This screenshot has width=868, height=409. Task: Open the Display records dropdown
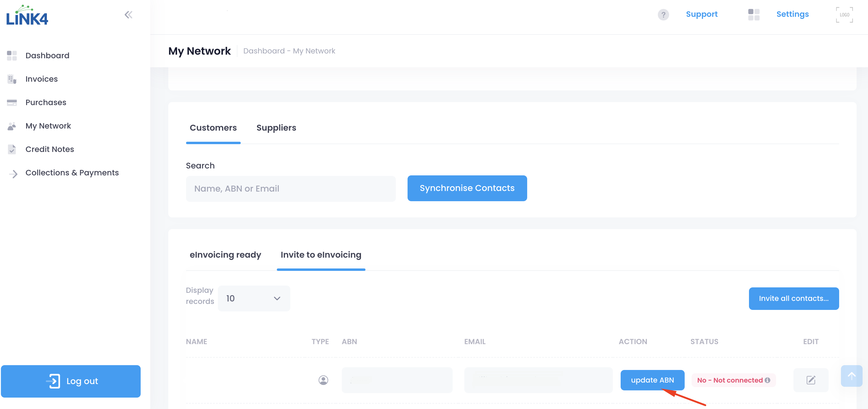coord(254,298)
